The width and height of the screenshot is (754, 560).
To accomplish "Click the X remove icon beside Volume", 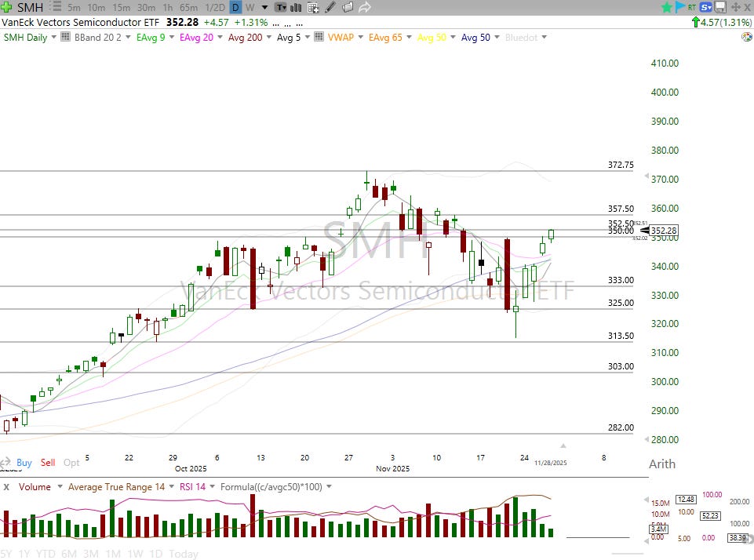I will 6,487.
